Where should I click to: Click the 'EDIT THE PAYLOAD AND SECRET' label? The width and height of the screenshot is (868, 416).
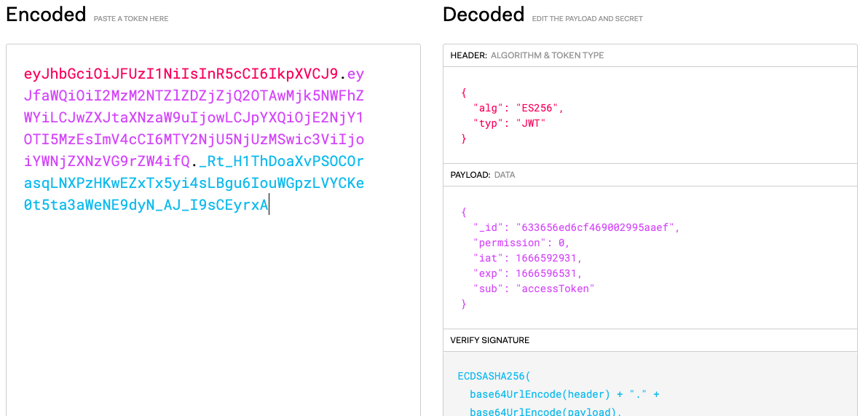(588, 19)
